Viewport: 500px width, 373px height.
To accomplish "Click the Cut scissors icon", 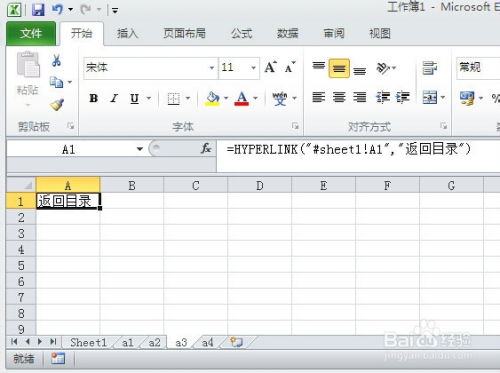I will 56,60.
